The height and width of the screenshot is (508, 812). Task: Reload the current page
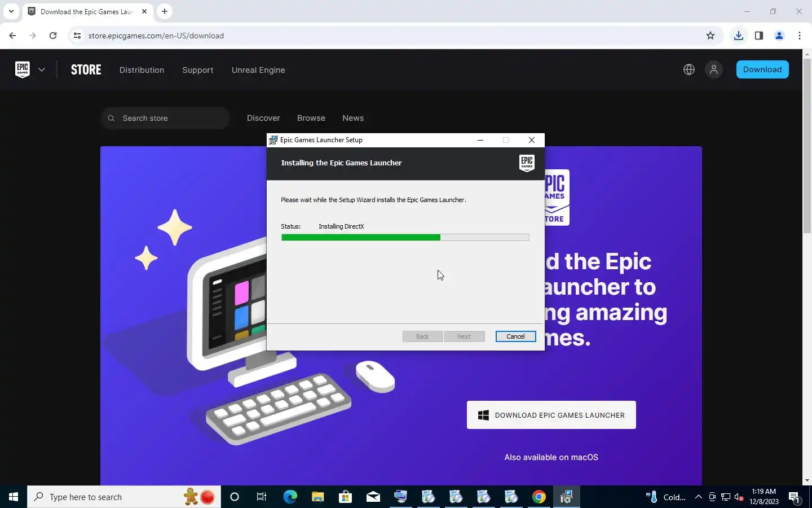point(53,36)
